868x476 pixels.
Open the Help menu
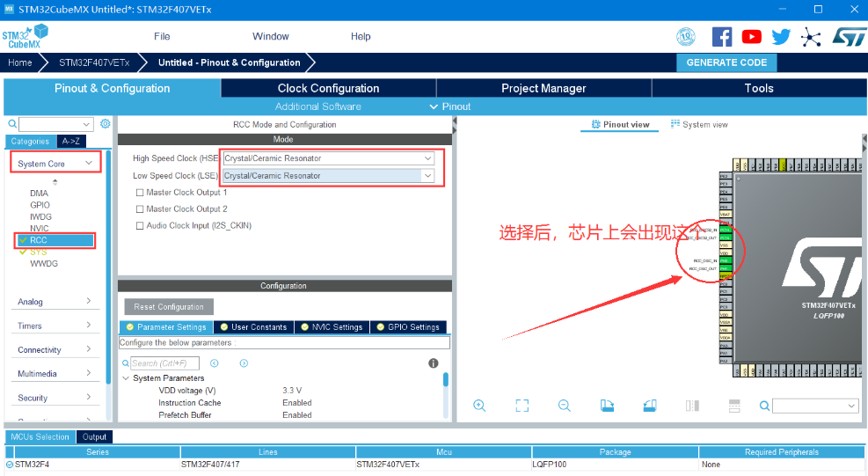(x=361, y=37)
